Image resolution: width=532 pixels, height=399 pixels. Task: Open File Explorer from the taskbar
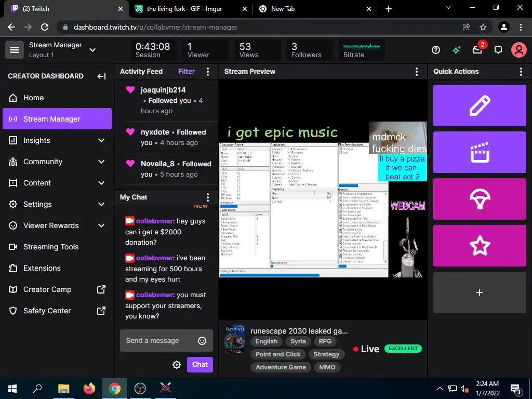tap(63, 389)
